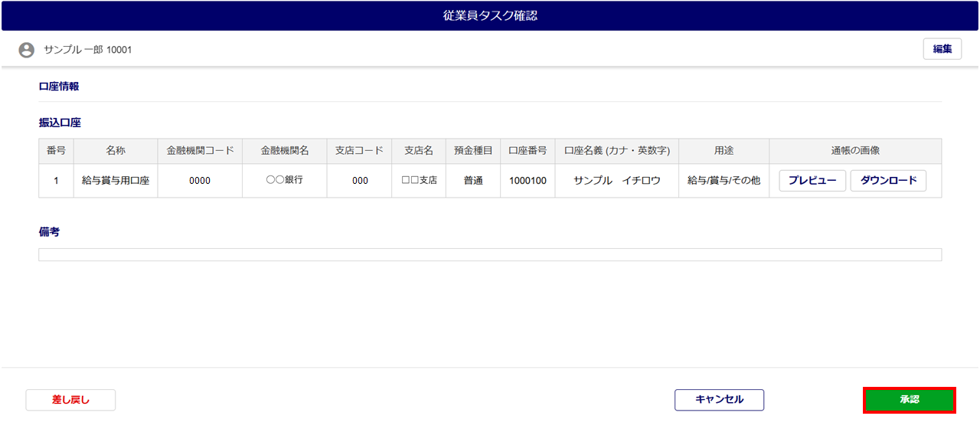Select the 給与賞与用口座 cell

pos(116,181)
